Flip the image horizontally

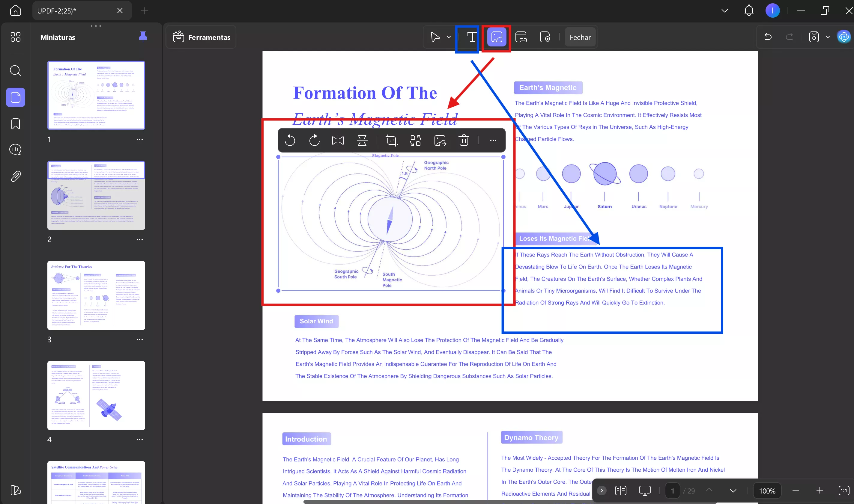338,140
